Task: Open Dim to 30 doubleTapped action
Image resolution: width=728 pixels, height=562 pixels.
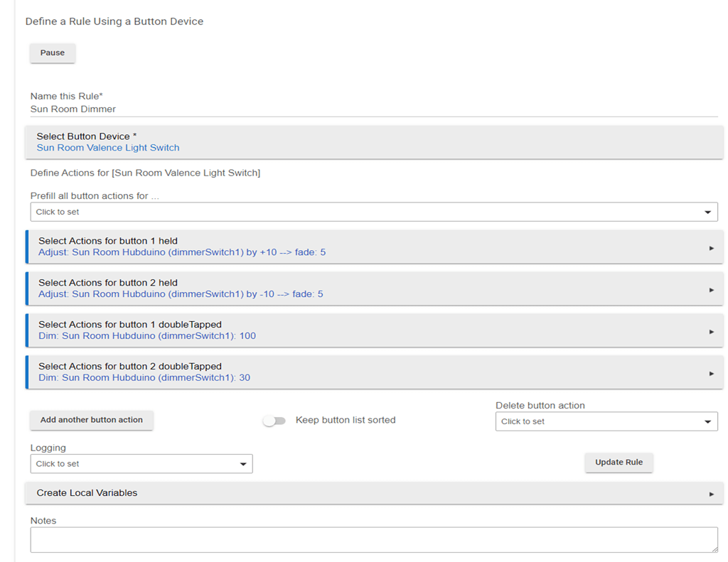Action: pos(144,377)
